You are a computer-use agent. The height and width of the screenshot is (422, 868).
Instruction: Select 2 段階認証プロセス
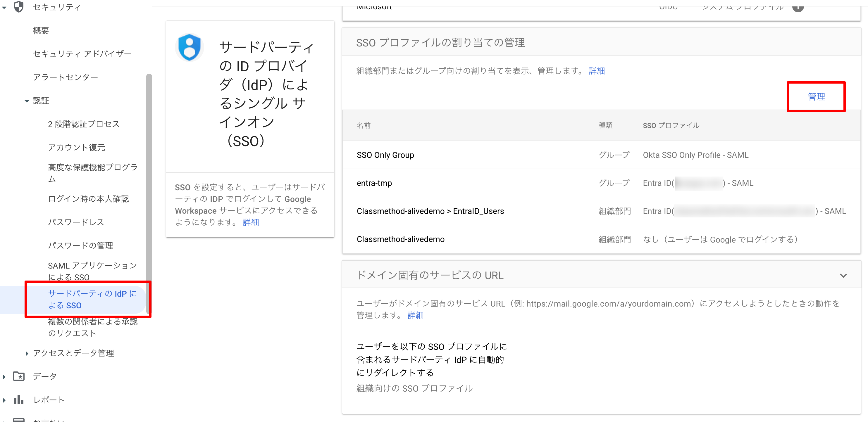pos(84,124)
